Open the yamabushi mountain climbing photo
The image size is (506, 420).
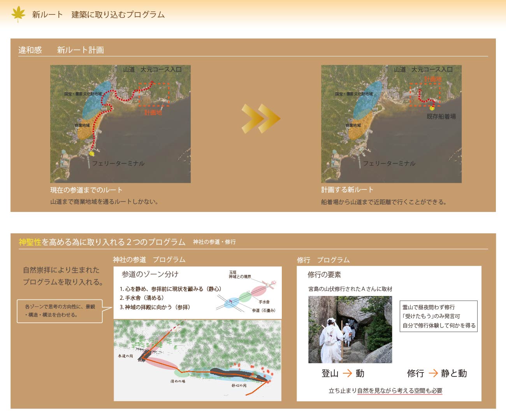[350, 329]
